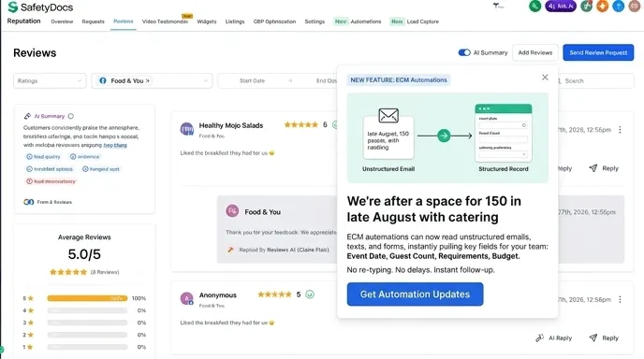Image resolution: width=644 pixels, height=359 pixels.
Task: Open the Listings tab
Action: [235, 22]
